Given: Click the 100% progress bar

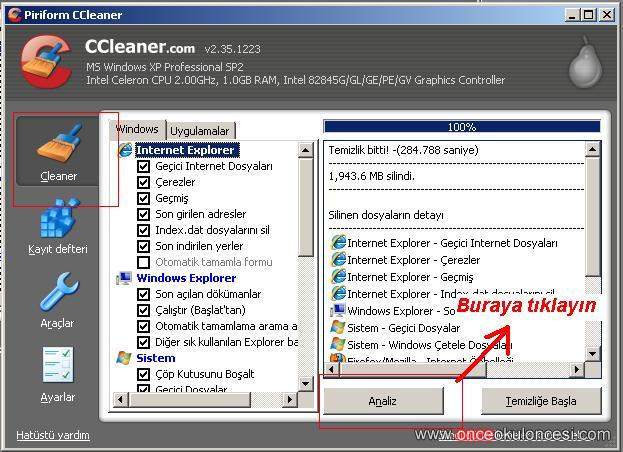Looking at the screenshot, I should coord(462,127).
